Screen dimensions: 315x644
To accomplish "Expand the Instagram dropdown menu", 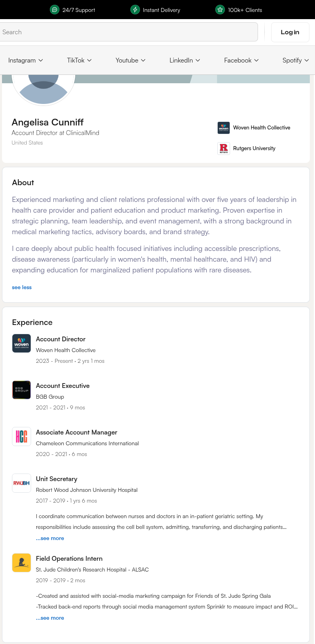I will 26,60.
